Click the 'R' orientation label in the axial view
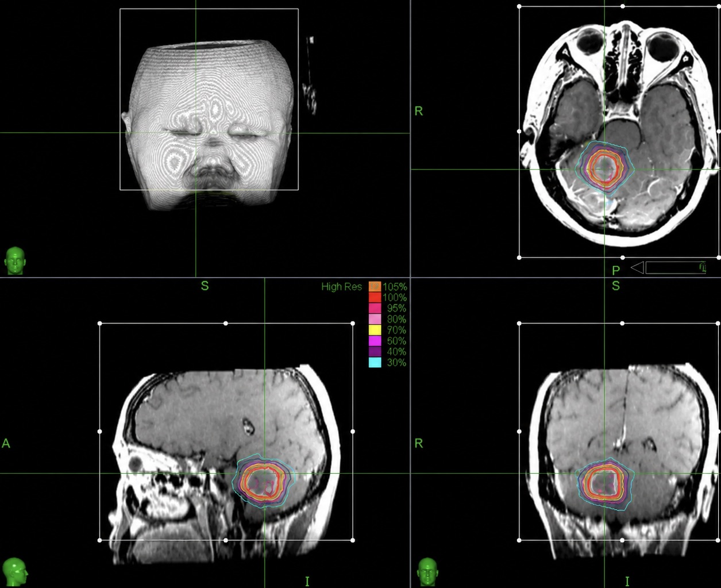This screenshot has width=721, height=588. 418,111
